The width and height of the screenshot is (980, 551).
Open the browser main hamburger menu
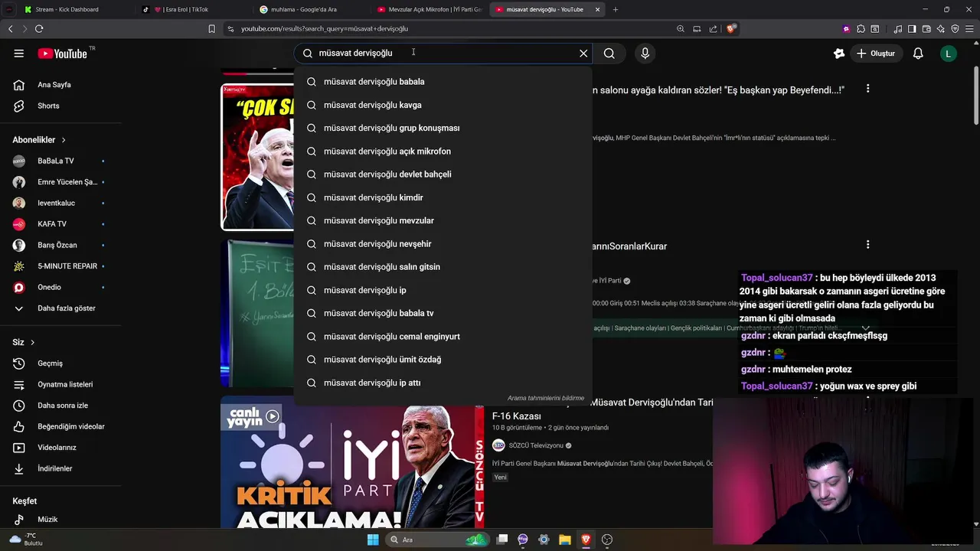tap(969, 29)
